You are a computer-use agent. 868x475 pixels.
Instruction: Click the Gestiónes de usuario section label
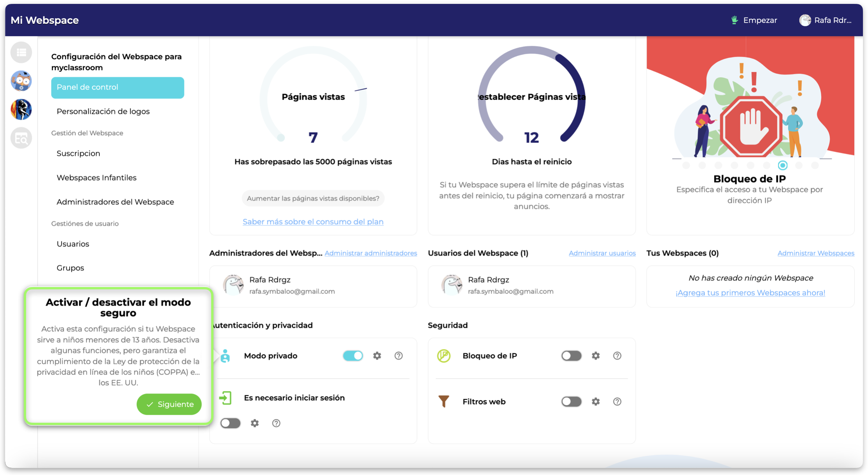tap(85, 223)
